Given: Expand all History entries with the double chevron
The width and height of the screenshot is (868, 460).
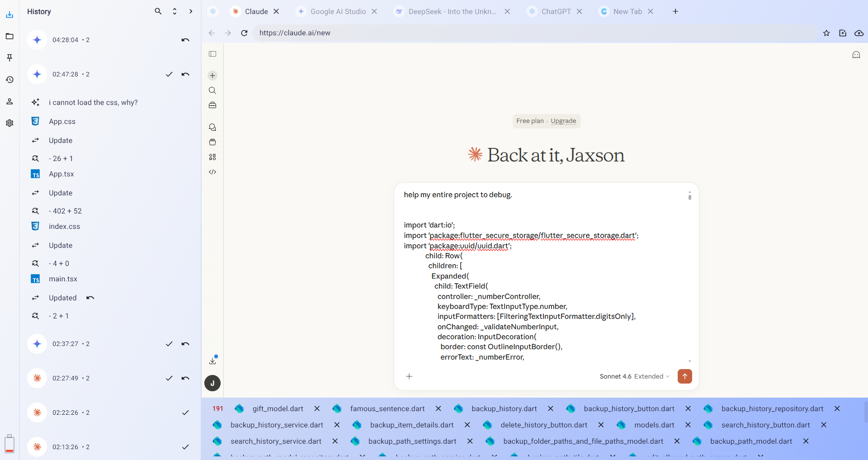Looking at the screenshot, I should (175, 11).
